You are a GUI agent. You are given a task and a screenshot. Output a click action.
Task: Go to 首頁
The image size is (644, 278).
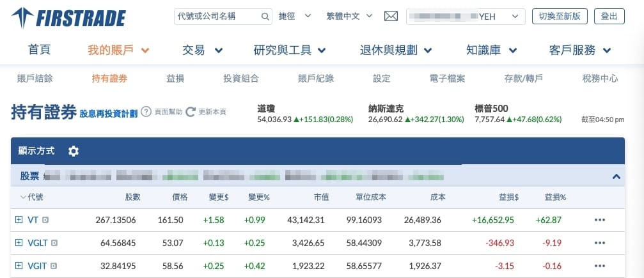tap(40, 50)
